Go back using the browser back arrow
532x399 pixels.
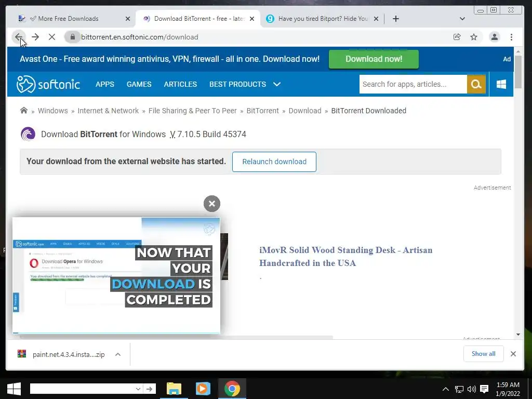click(x=19, y=37)
